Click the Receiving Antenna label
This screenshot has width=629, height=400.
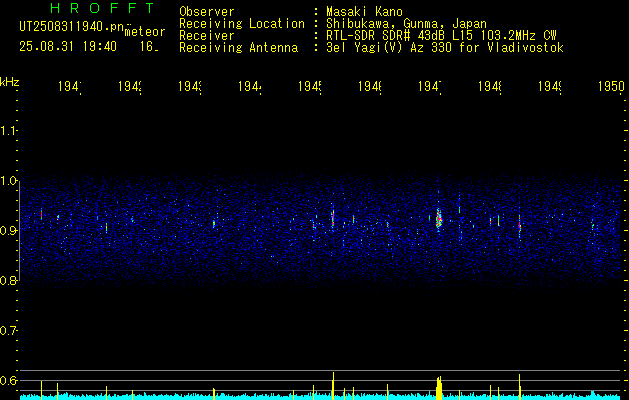239,48
